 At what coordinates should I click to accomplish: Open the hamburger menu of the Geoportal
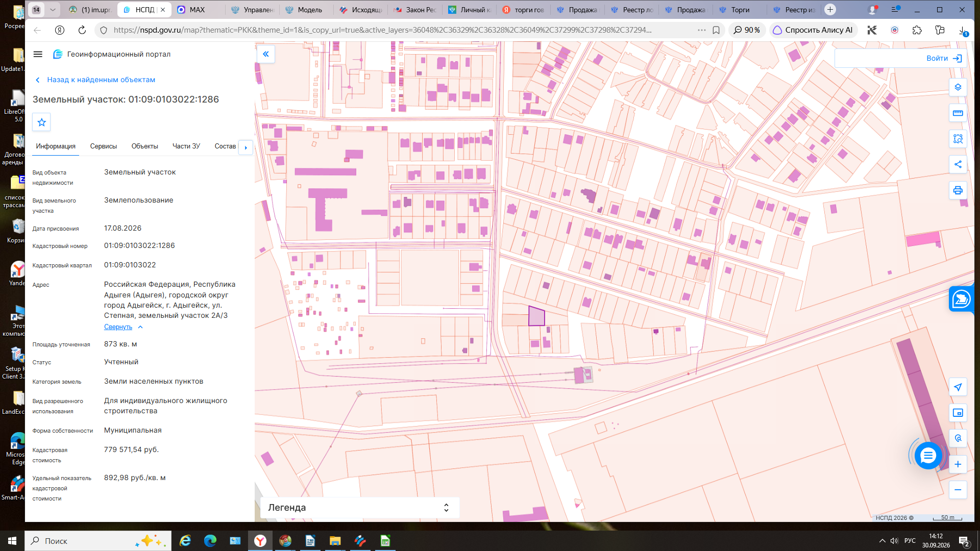[38, 54]
